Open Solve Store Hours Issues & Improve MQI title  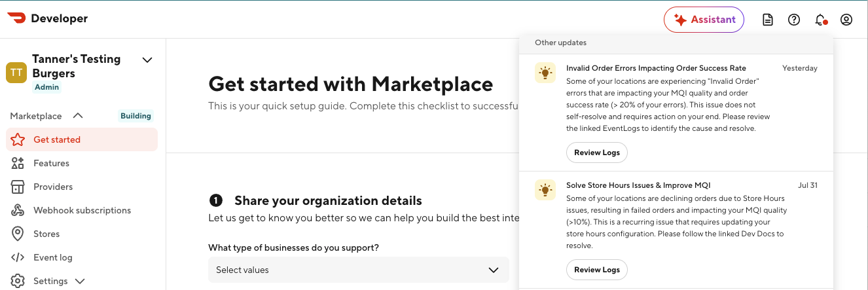click(x=638, y=185)
